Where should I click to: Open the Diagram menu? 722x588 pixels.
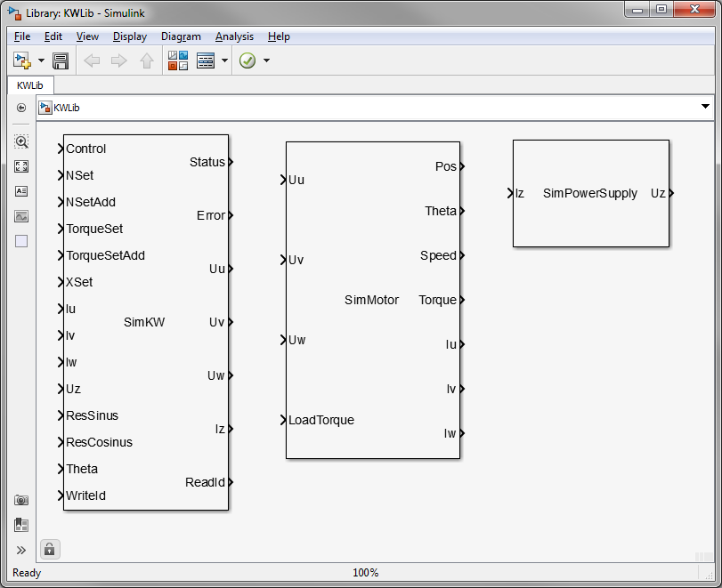[x=181, y=36]
